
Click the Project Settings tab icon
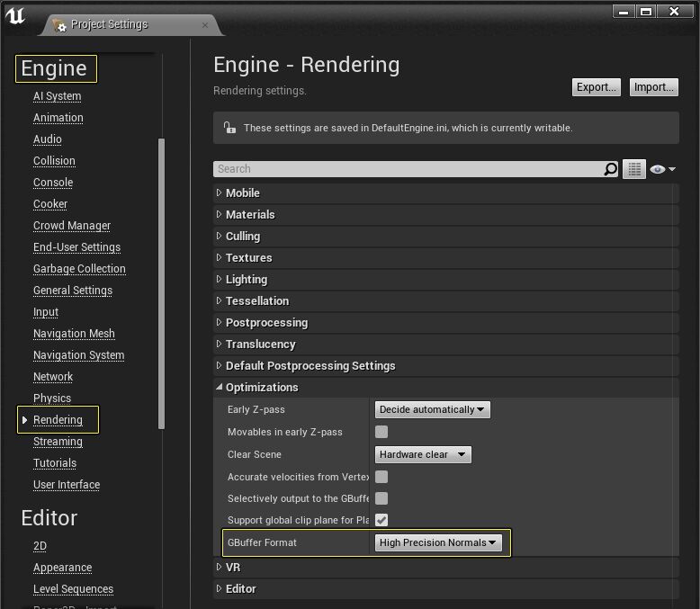pyautogui.click(x=59, y=25)
